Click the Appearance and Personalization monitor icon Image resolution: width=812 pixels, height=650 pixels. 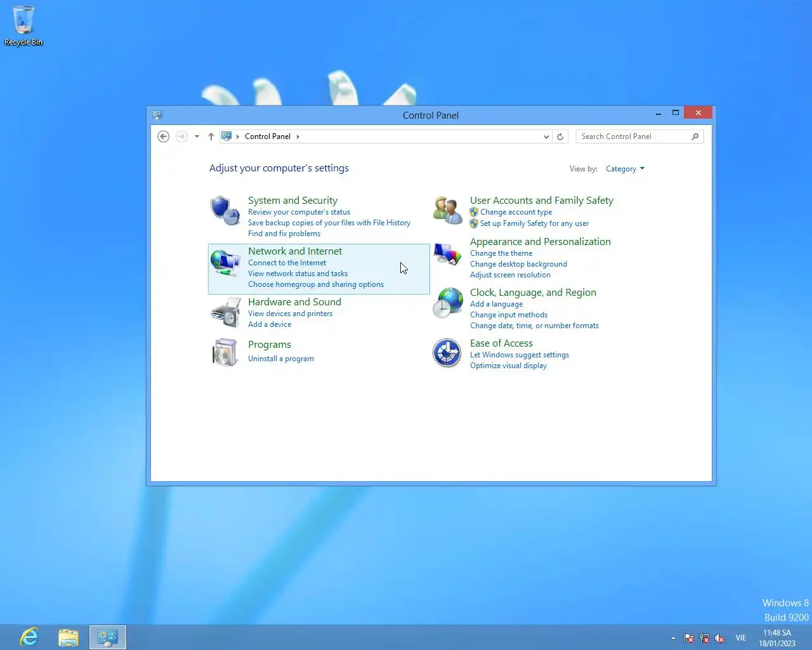click(447, 254)
